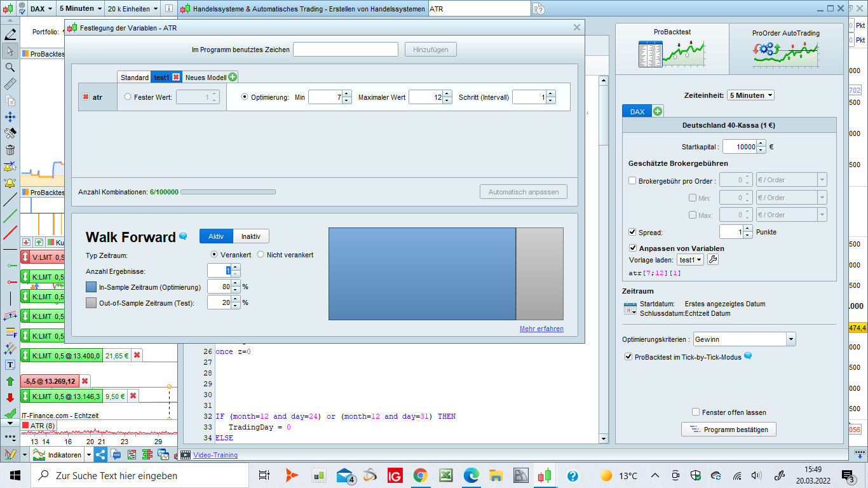Click the Programm bestätigen button
This screenshot has height=488, width=868.
point(729,430)
